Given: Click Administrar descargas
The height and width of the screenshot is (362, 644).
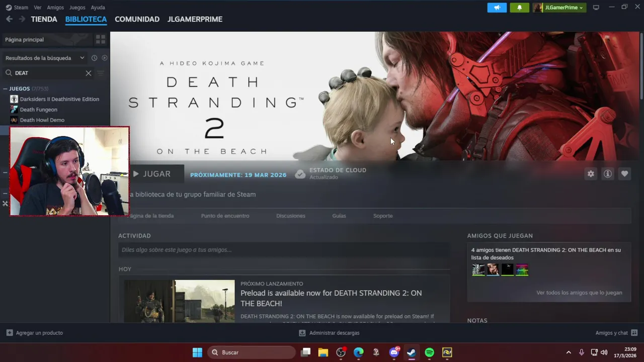Looking at the screenshot, I should coord(329,333).
